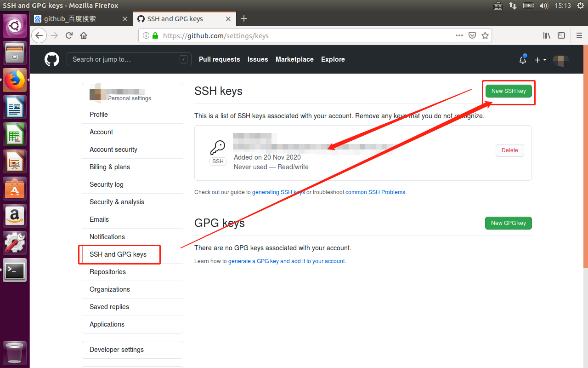
Task: Go back with the browser back arrow
Action: point(39,35)
